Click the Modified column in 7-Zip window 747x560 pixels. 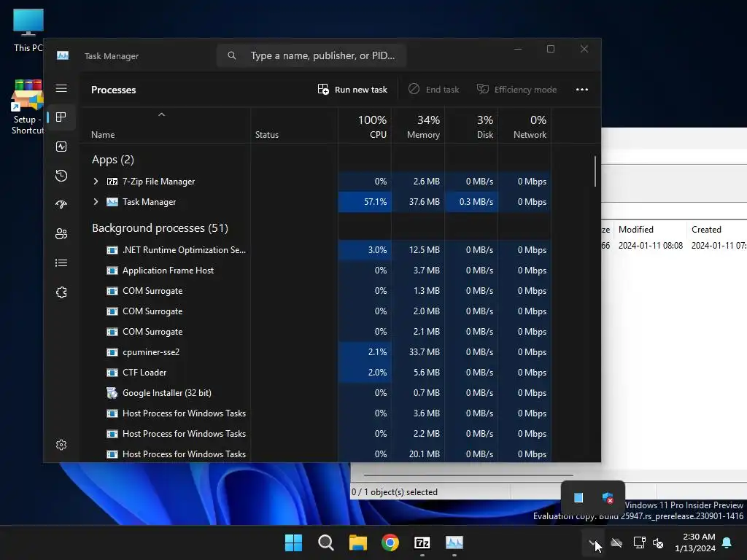click(x=635, y=230)
